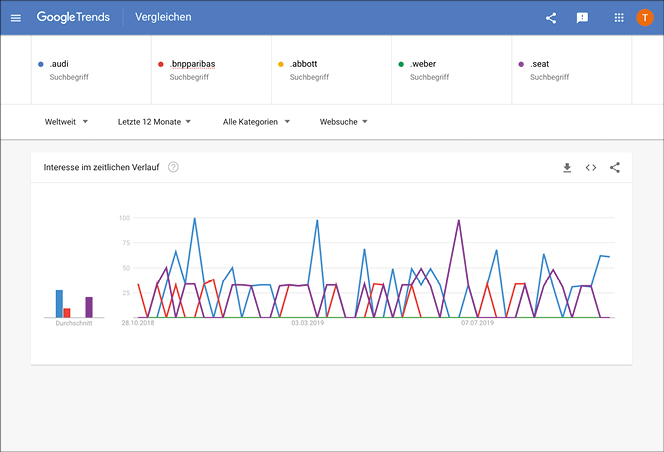Open the Alle Kategorien dropdown
The height and width of the screenshot is (452, 664).
256,122
